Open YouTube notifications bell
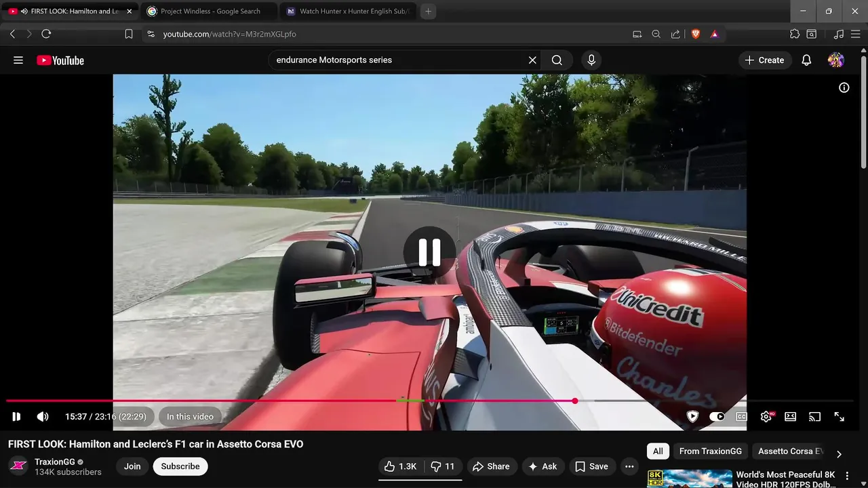868x488 pixels. coord(806,60)
